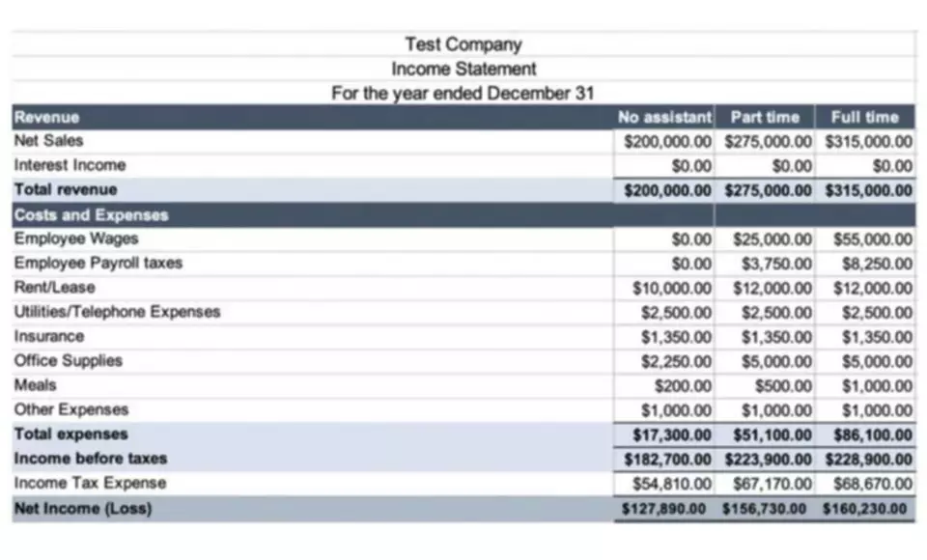Click the Employee Payroll taxes label
Screen dimensions: 927x560
[98, 264]
